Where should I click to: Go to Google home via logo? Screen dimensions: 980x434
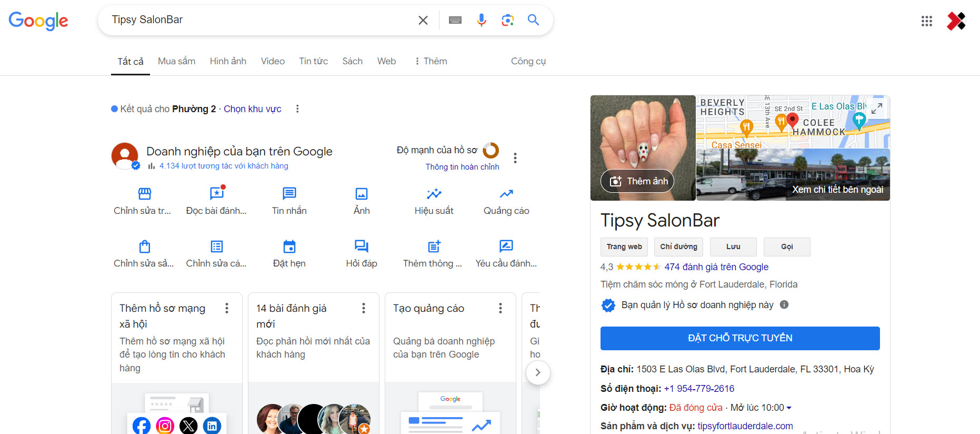click(38, 21)
